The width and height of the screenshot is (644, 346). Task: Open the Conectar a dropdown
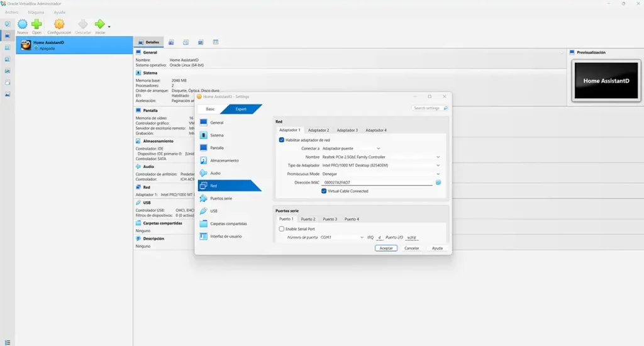[x=351, y=148]
